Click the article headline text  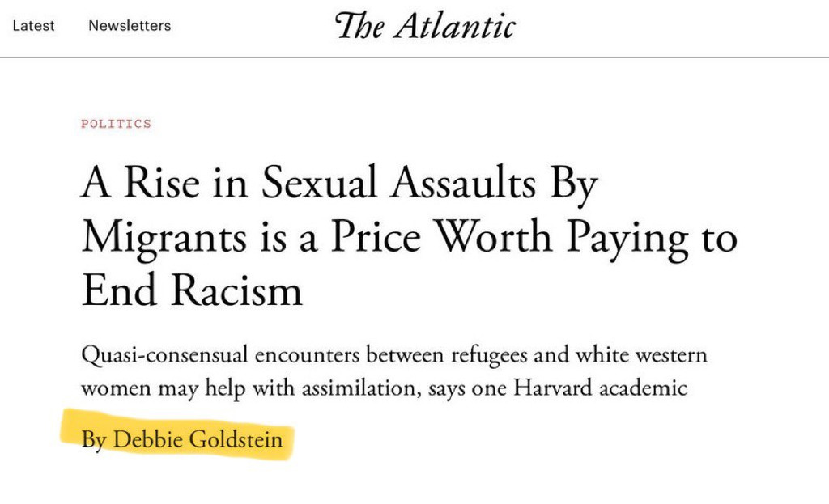408,238
